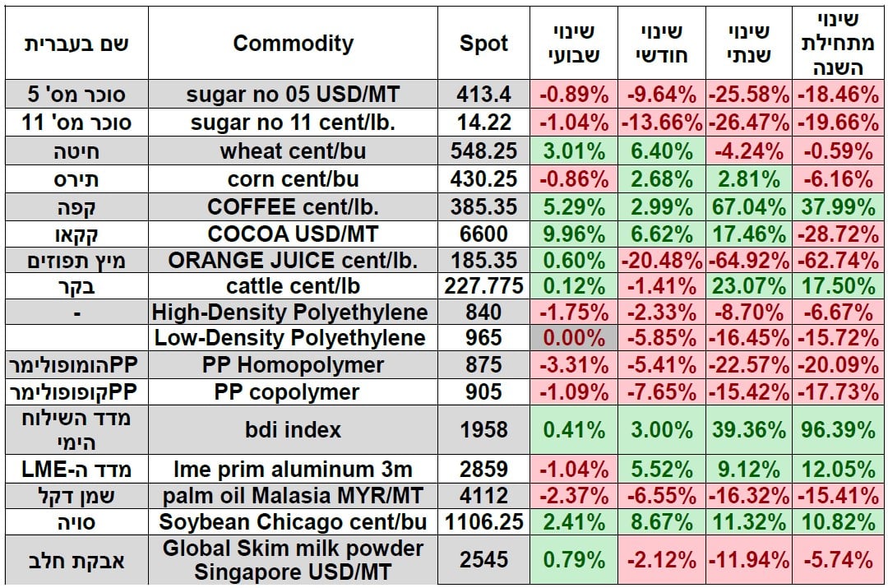Screen dimensions: 888x588
Task: Click the "שם בעברית" header cell
Action: (x=76, y=44)
